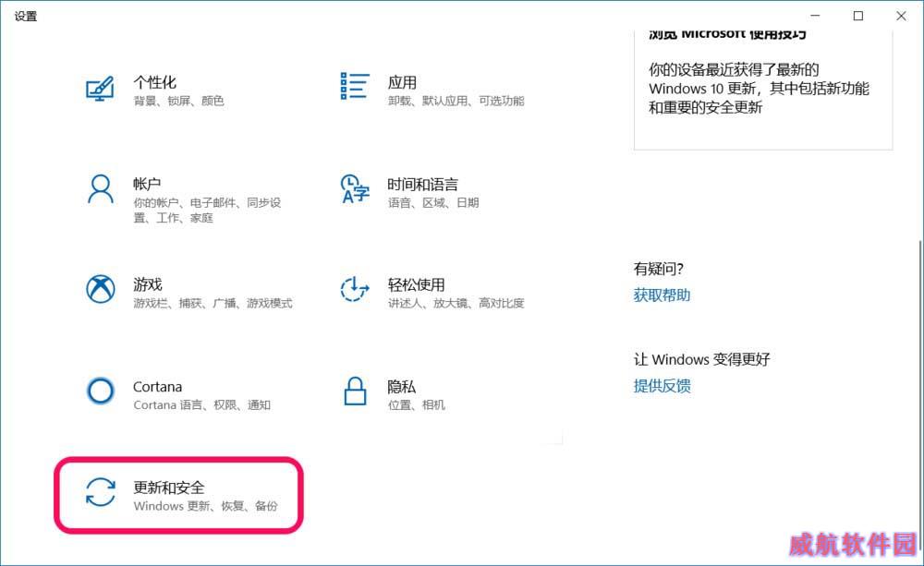This screenshot has height=566, width=924.
Task: Click the Ease of Access icon
Action: click(x=355, y=289)
